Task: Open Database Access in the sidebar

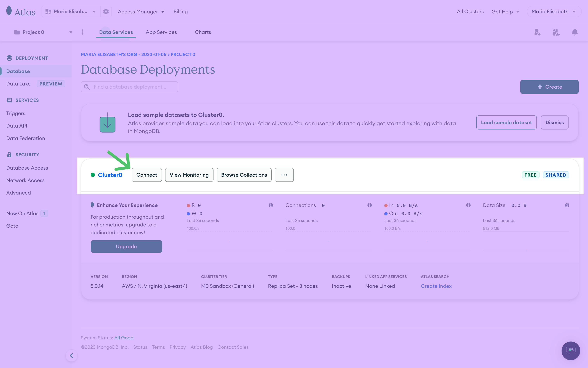Action: coord(27,168)
